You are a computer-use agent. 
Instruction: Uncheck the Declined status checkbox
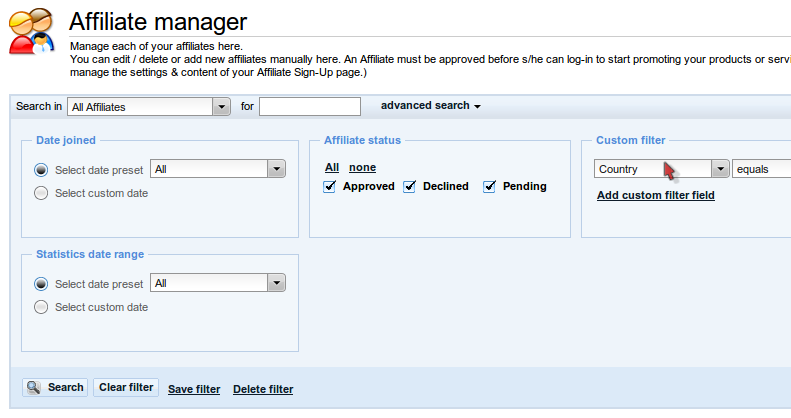(409, 187)
